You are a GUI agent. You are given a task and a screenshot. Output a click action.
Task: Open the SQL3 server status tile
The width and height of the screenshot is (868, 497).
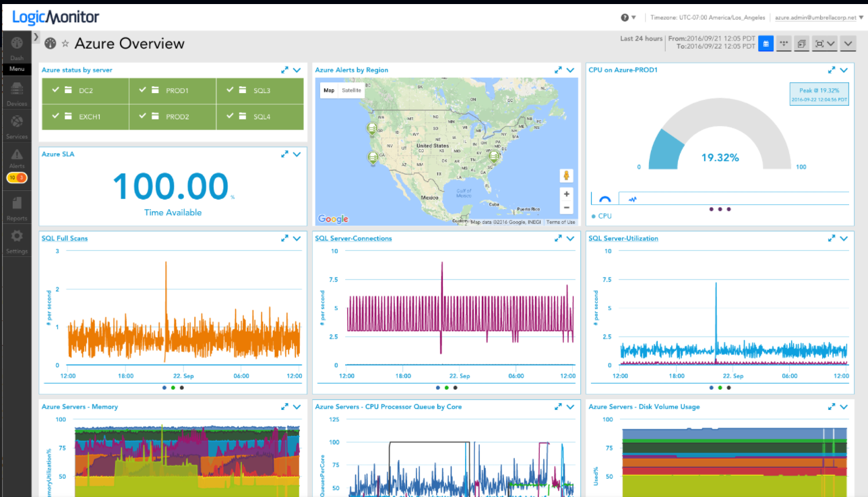[x=260, y=90]
